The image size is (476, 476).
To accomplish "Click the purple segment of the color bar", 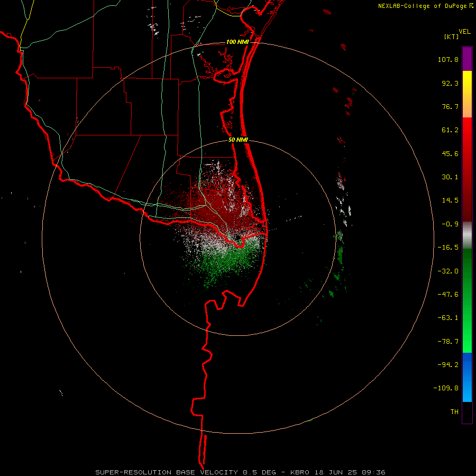I will 467,59.
